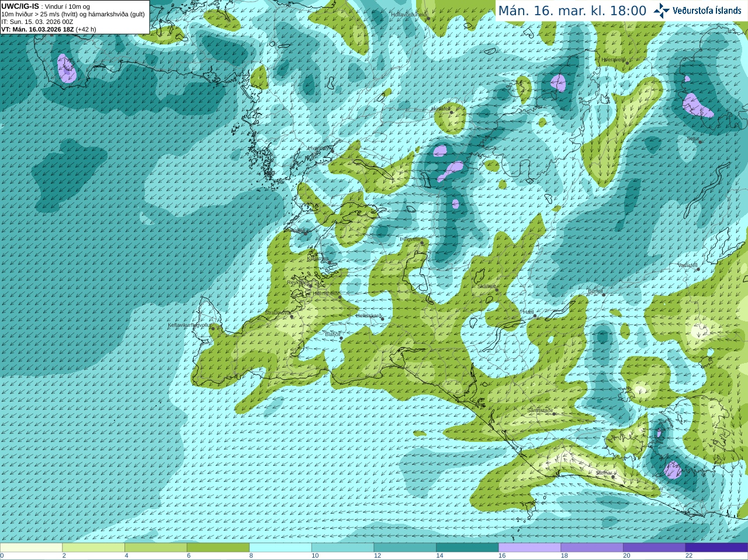The image size is (748, 560).
Task: Select the 18–20 m/s legend color
Action: tap(592, 548)
